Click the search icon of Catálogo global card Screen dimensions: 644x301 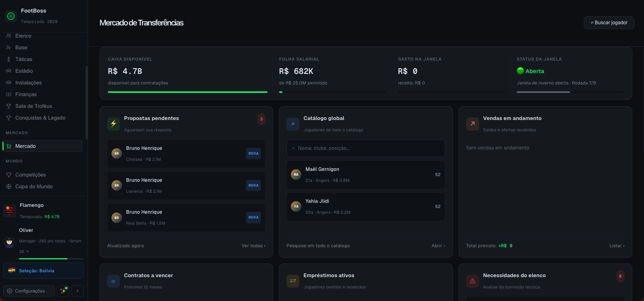pyautogui.click(x=293, y=124)
